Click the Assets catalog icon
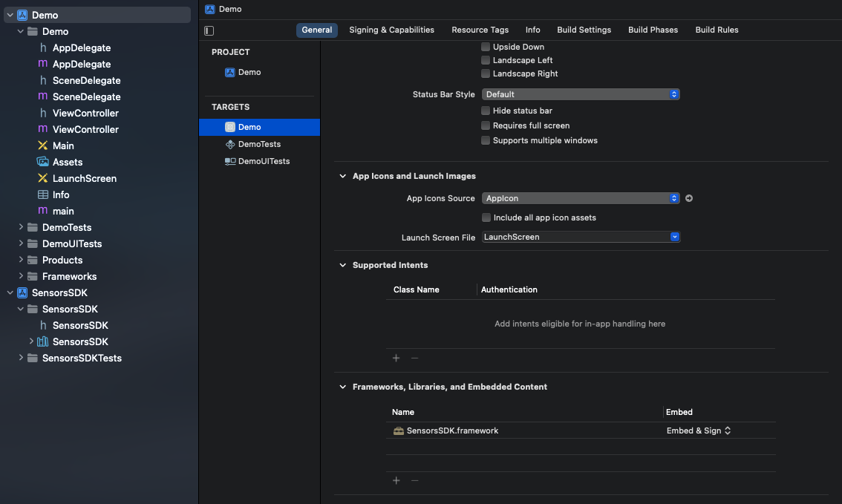Screen dimensions: 842x504 coord(43,162)
